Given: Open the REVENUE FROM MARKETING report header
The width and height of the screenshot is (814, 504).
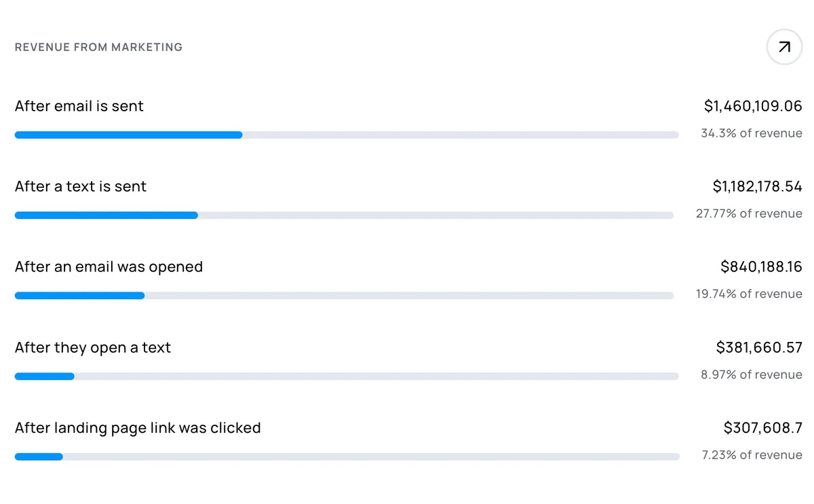Looking at the screenshot, I should point(98,47).
